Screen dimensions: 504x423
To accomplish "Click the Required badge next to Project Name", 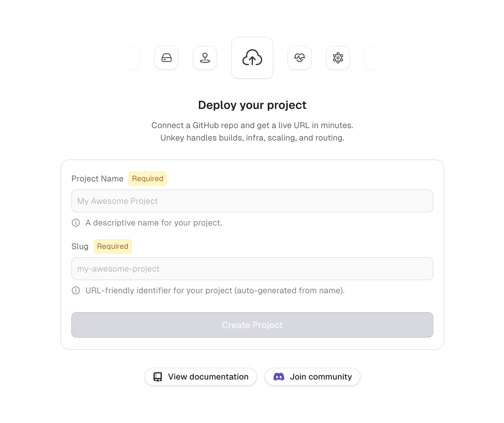I will point(147,179).
